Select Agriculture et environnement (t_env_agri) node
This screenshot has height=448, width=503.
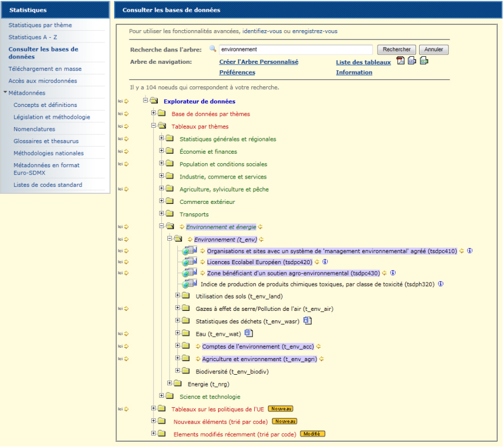(x=259, y=359)
